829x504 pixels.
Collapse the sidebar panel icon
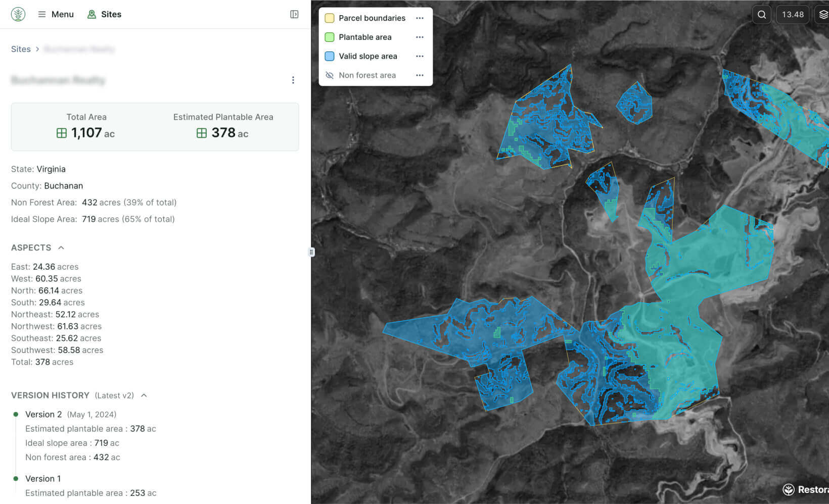(294, 14)
